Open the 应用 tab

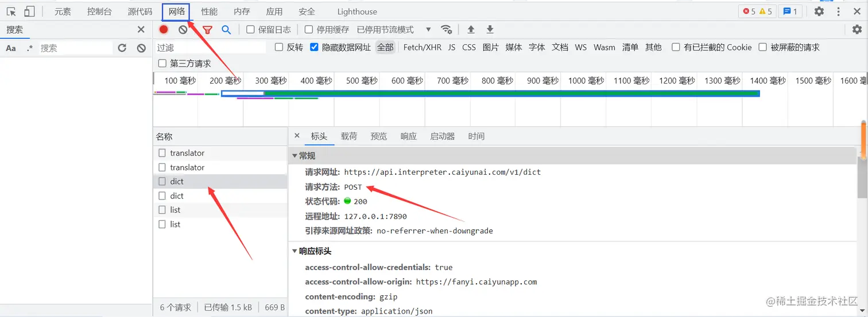(274, 11)
